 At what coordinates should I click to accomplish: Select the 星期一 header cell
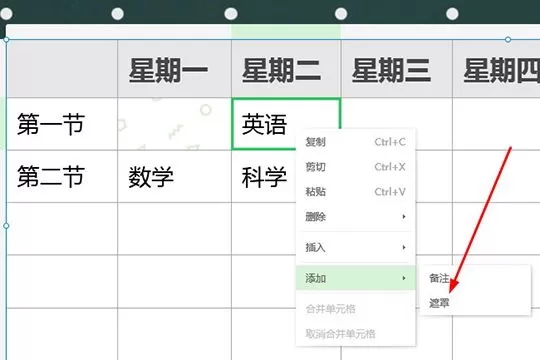point(174,69)
